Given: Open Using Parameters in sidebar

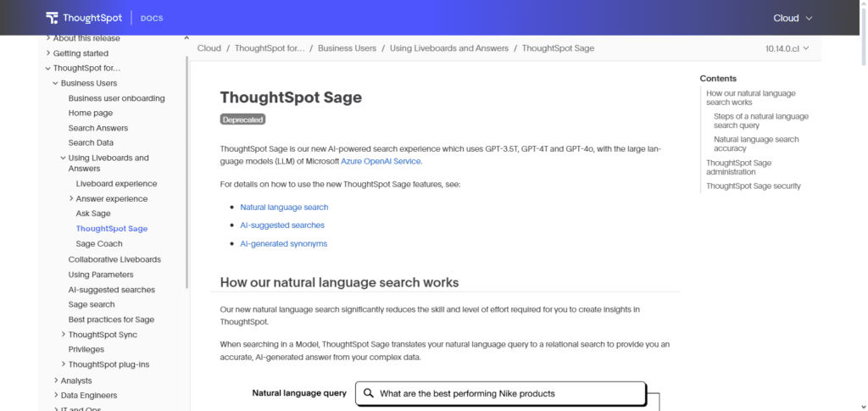Looking at the screenshot, I should [101, 275].
